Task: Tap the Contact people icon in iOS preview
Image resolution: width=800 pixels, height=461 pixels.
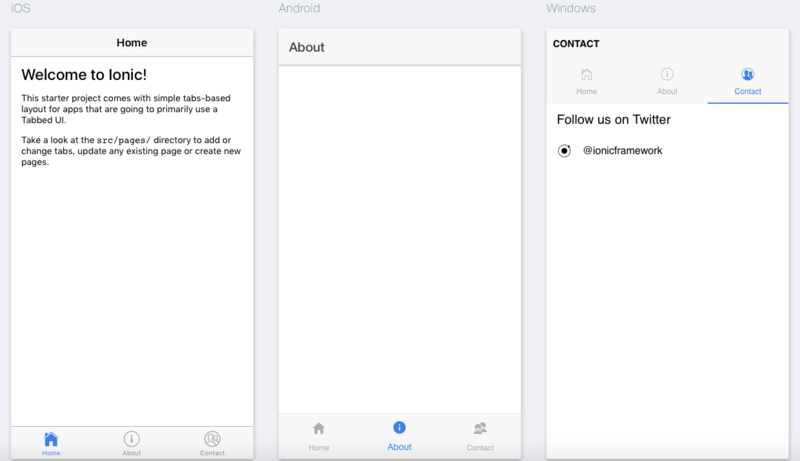Action: tap(212, 439)
